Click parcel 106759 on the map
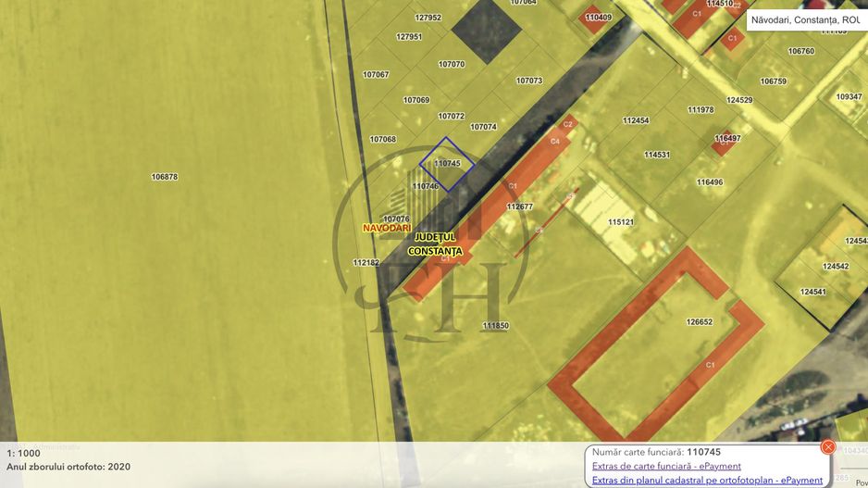This screenshot has width=868, height=488. click(773, 81)
